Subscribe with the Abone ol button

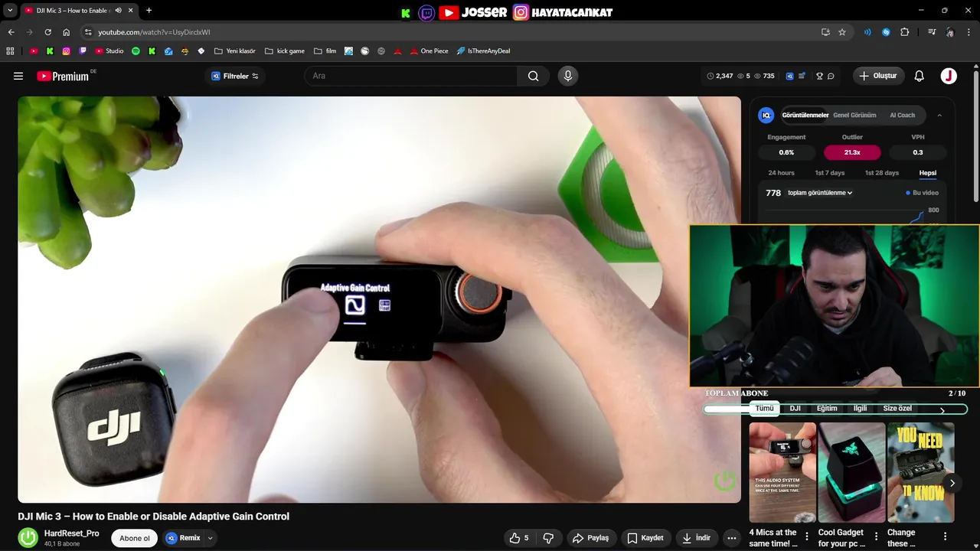click(x=135, y=538)
